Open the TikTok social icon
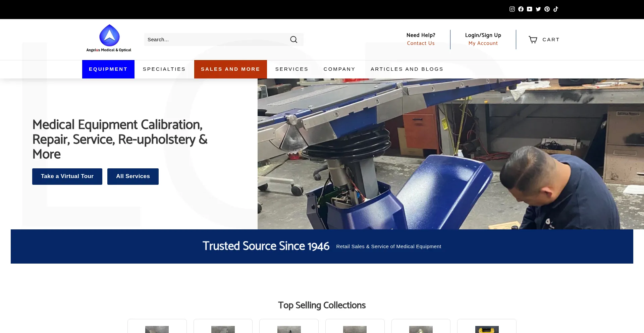The width and height of the screenshot is (644, 333). [x=555, y=9]
